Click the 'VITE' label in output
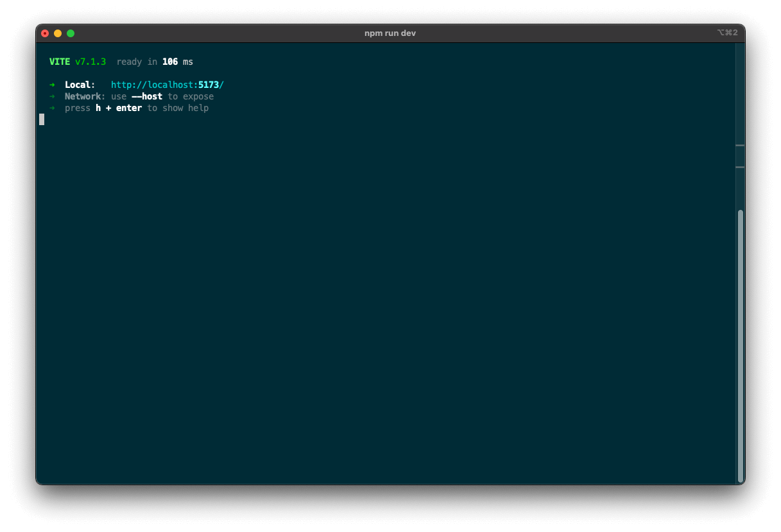781x532 pixels. [60, 62]
